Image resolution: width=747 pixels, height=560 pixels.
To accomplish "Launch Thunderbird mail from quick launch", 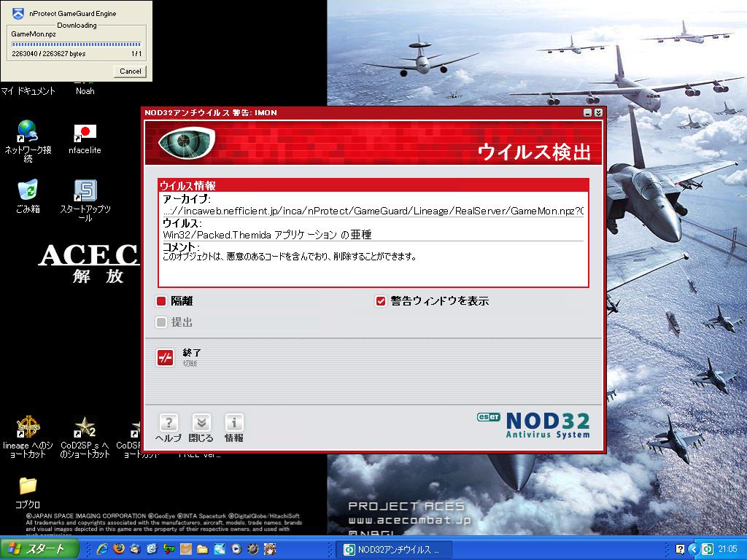I will 135,549.
